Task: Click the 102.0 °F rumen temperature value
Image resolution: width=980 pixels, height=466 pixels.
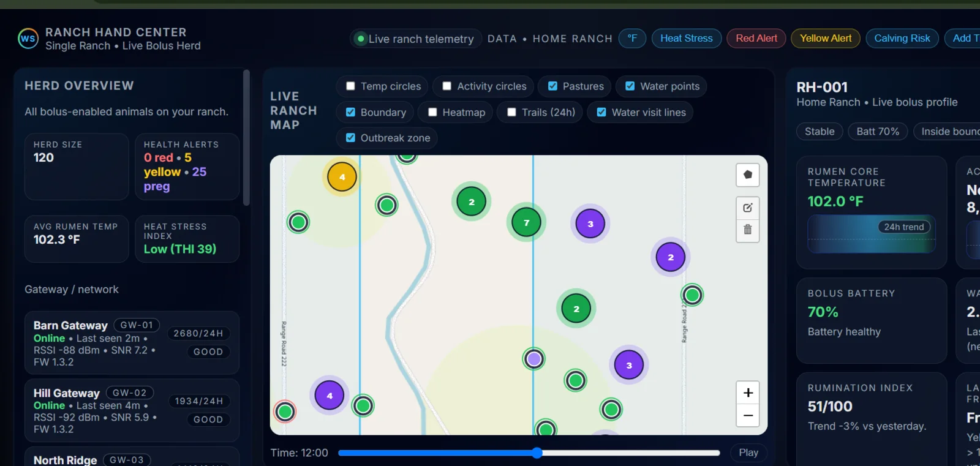Action: coord(835,201)
